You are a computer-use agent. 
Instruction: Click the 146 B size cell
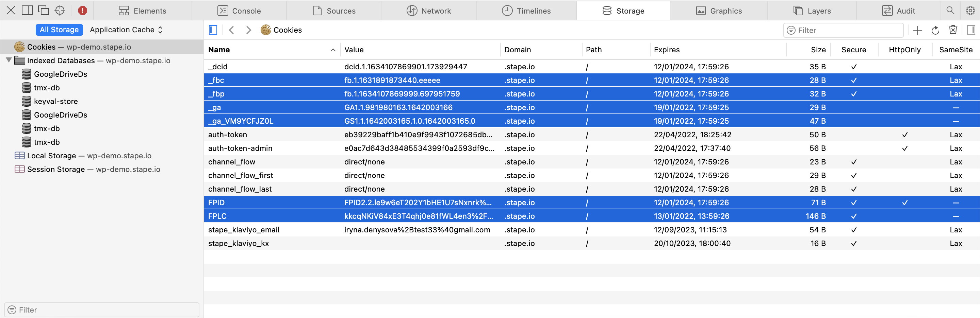[x=815, y=216]
